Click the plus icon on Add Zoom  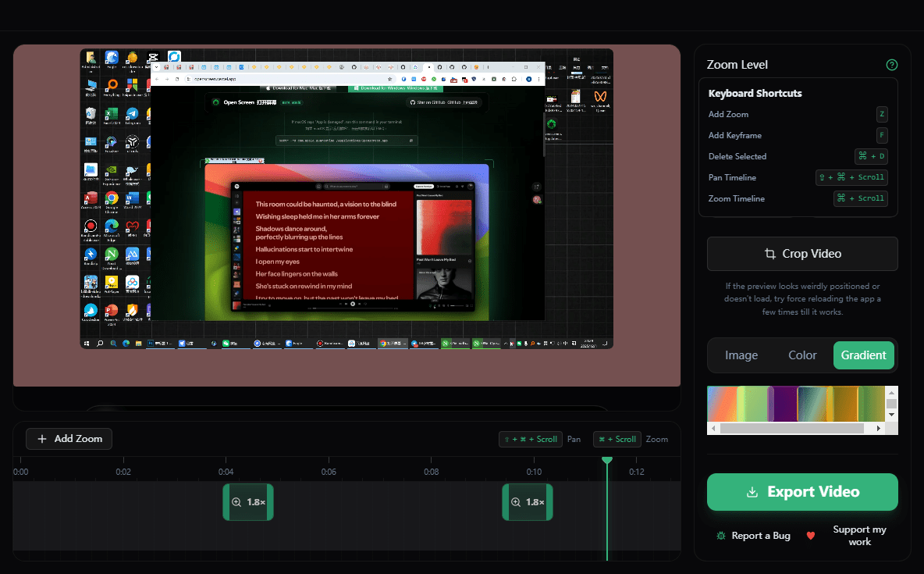point(42,439)
